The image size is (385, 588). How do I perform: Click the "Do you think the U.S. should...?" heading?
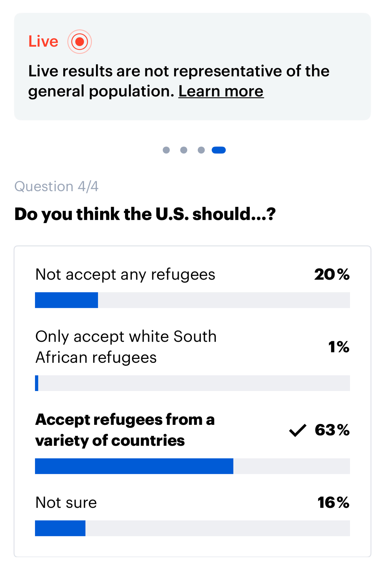(145, 214)
